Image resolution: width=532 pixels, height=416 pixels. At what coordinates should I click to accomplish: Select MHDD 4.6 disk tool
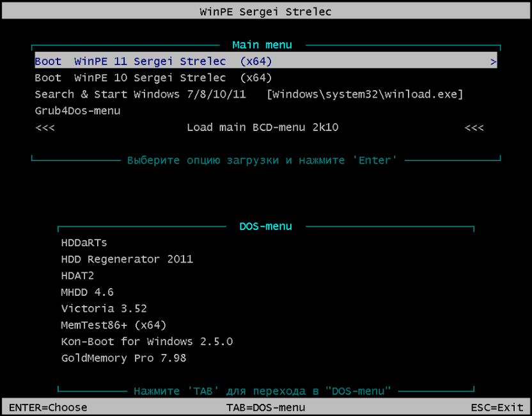tap(87, 293)
